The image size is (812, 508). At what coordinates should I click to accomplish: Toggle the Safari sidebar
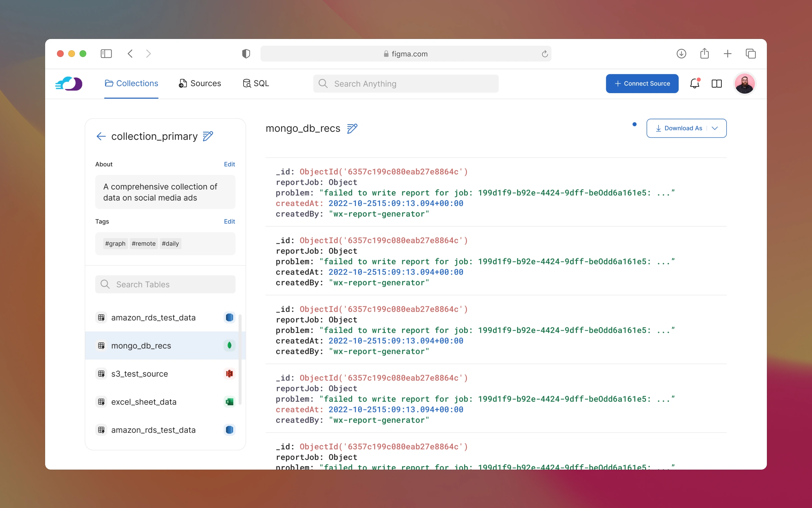point(106,54)
